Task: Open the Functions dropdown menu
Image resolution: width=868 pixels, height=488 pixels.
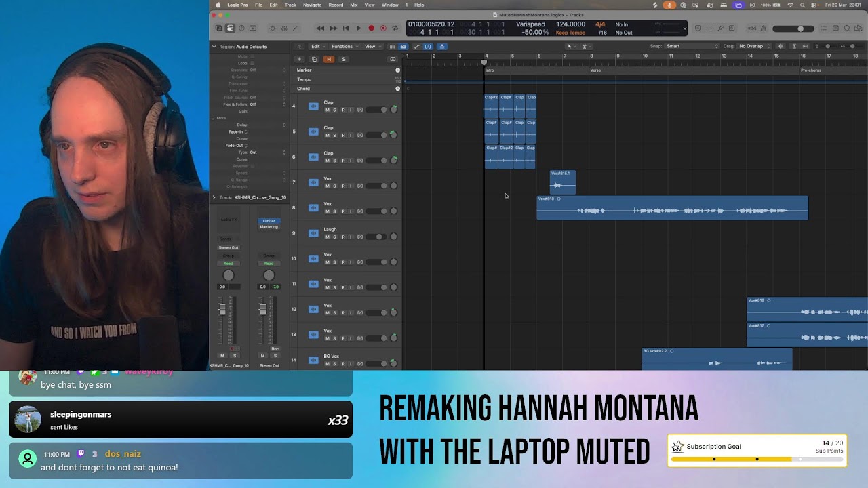Action: 344,47
